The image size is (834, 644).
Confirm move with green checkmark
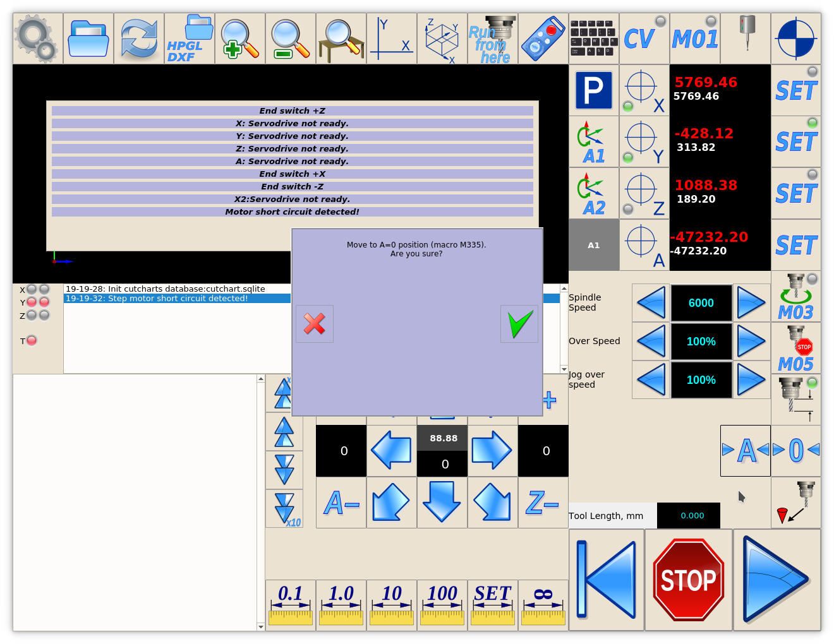coord(519,324)
